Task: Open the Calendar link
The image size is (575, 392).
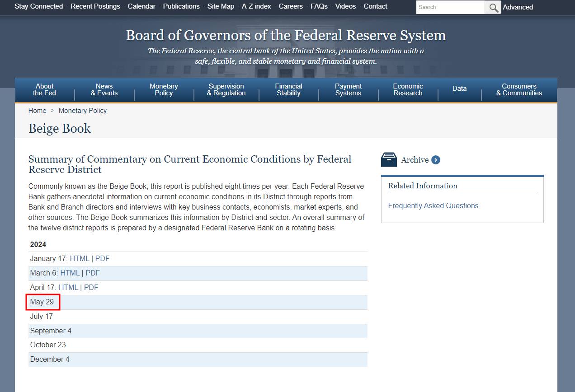Action: 141,6
